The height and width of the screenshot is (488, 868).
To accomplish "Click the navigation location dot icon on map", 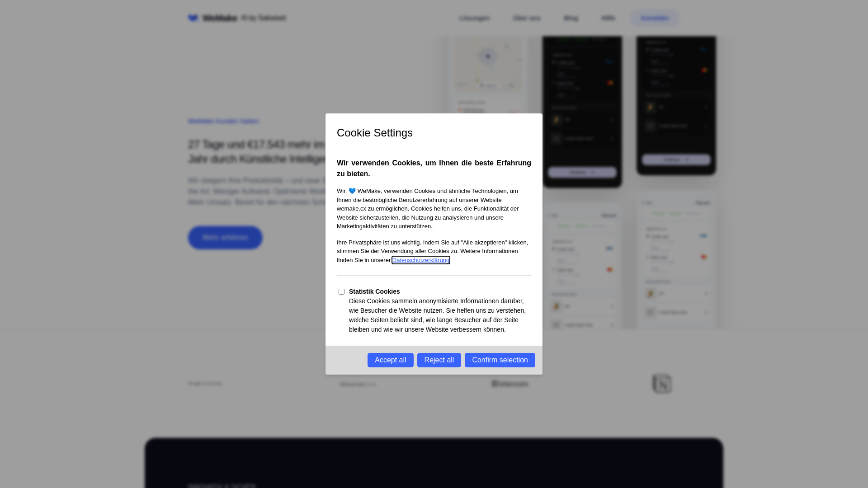I will (488, 56).
